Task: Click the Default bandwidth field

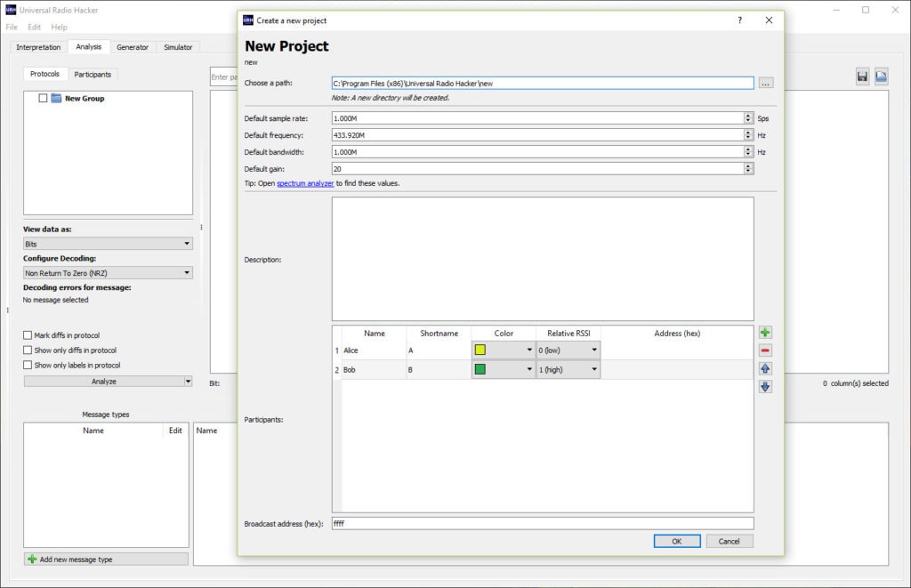Action: (537, 151)
